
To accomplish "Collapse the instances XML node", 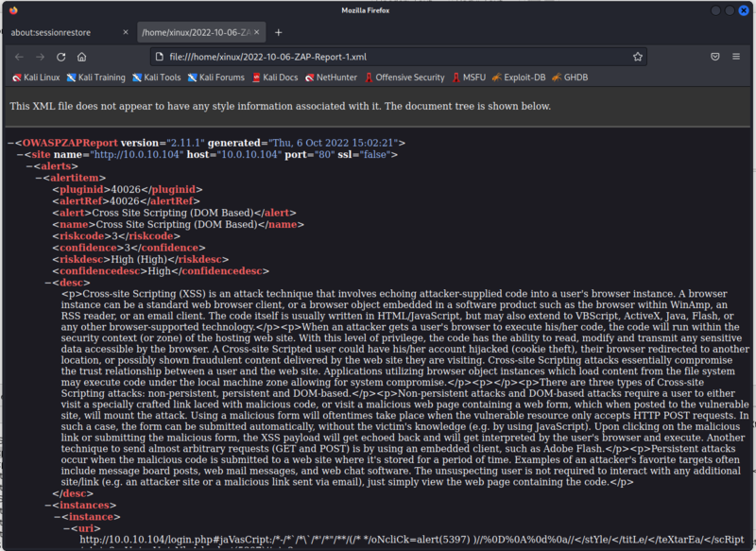I will tap(49, 505).
